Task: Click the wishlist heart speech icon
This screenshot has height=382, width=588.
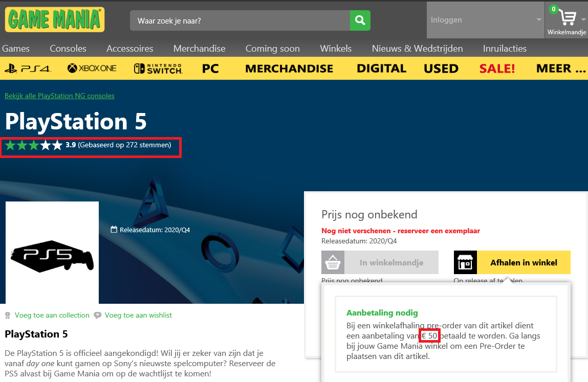Action: click(98, 316)
